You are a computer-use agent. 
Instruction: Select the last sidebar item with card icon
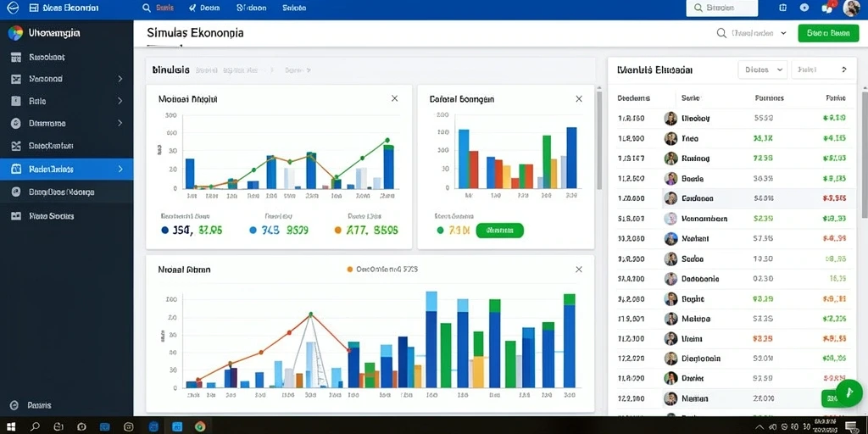(x=66, y=216)
